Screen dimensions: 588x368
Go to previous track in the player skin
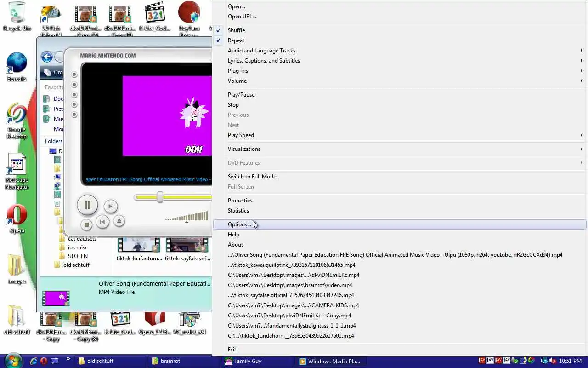(x=102, y=222)
